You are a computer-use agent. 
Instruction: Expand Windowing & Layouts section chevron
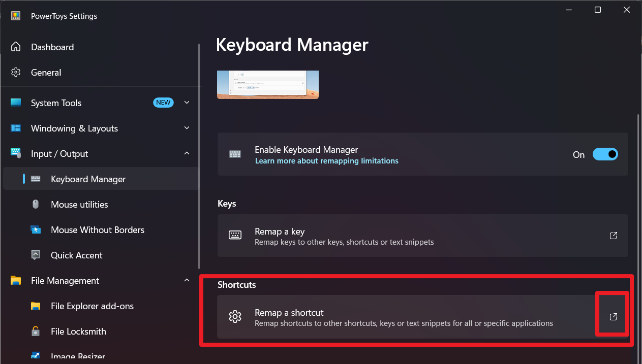coord(187,128)
